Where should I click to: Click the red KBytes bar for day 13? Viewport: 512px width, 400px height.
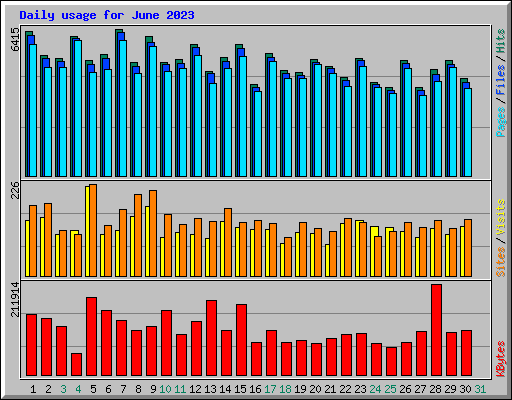coord(211,338)
